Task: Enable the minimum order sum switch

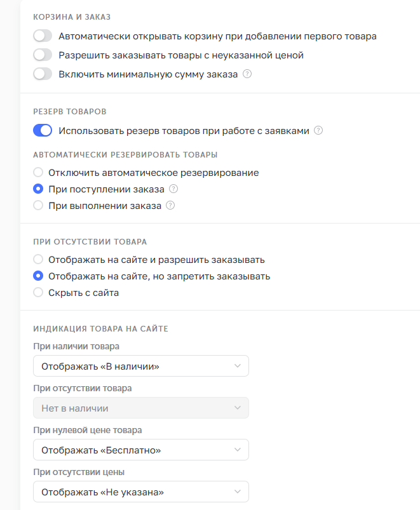Action: [42, 74]
